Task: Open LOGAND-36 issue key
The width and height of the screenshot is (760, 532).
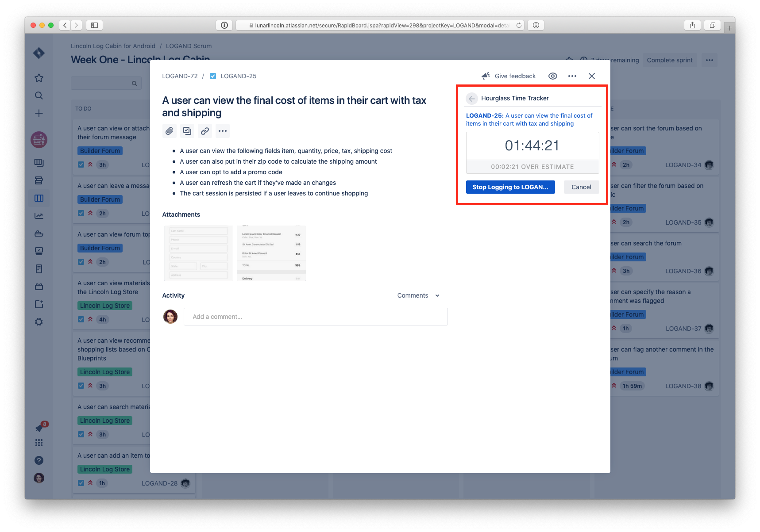Action: [x=683, y=271]
